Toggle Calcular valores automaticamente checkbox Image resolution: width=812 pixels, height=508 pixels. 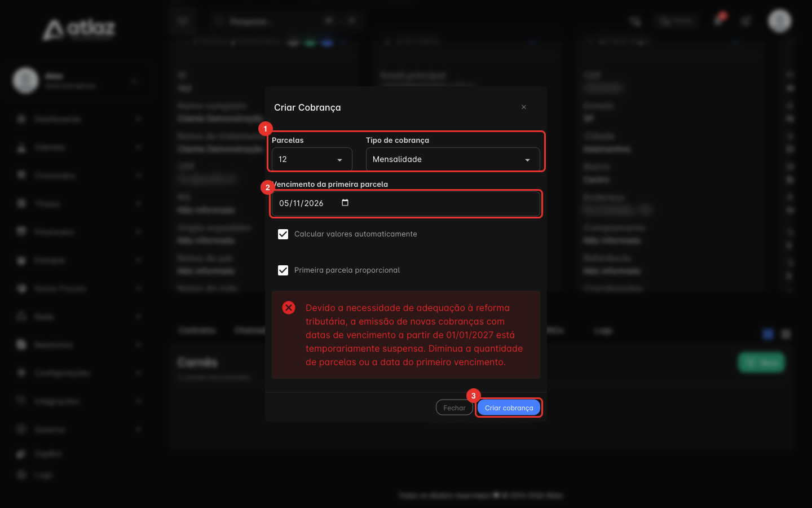pos(283,234)
